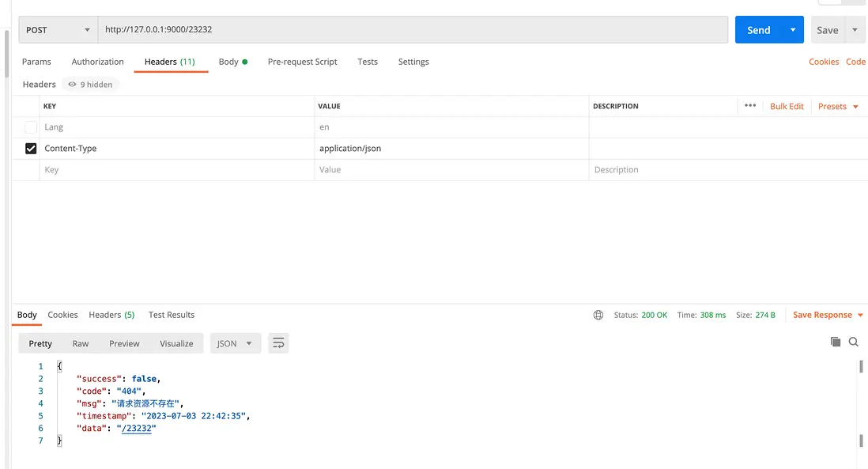Switch response view to Raw
The image size is (868, 469).
click(81, 343)
